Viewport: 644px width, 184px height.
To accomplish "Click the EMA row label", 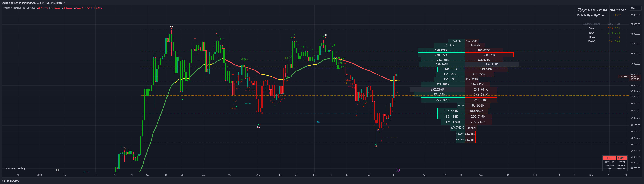I will (592, 33).
